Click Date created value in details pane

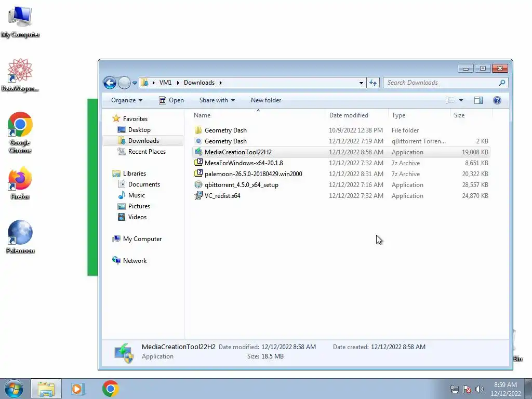398,347
